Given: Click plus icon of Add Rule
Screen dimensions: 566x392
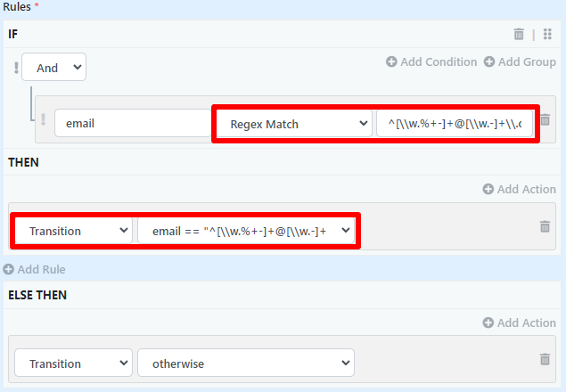Looking at the screenshot, I should pyautogui.click(x=8, y=269).
